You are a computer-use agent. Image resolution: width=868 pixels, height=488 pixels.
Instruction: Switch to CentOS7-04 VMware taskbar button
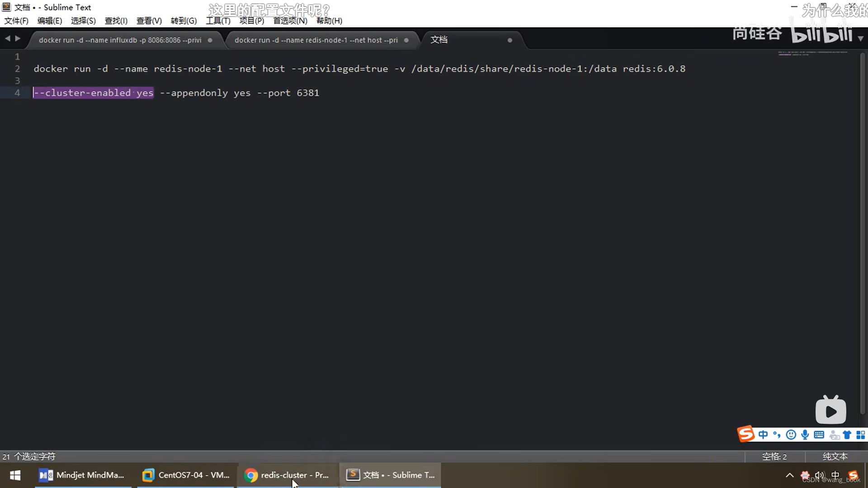pos(186,475)
